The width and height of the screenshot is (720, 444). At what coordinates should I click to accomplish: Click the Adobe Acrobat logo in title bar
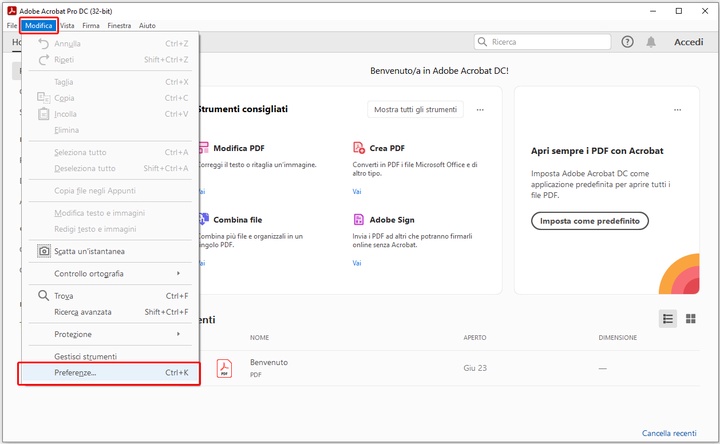tap(11, 11)
